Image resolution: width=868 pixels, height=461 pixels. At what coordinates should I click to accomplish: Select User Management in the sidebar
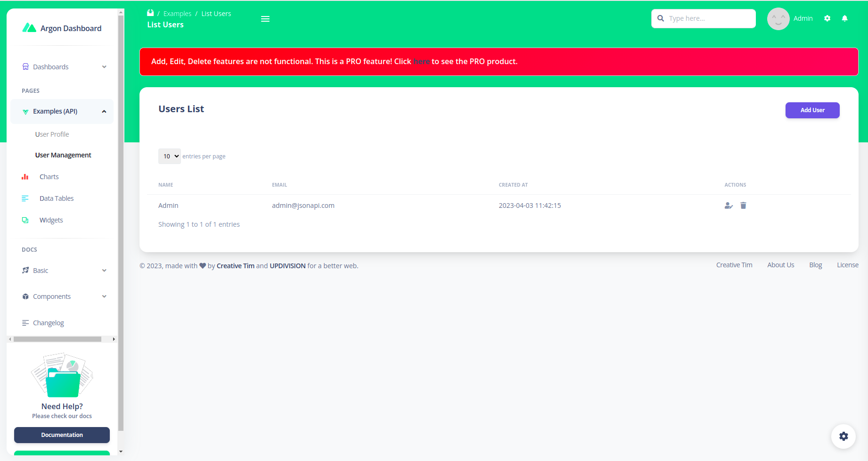click(x=63, y=155)
